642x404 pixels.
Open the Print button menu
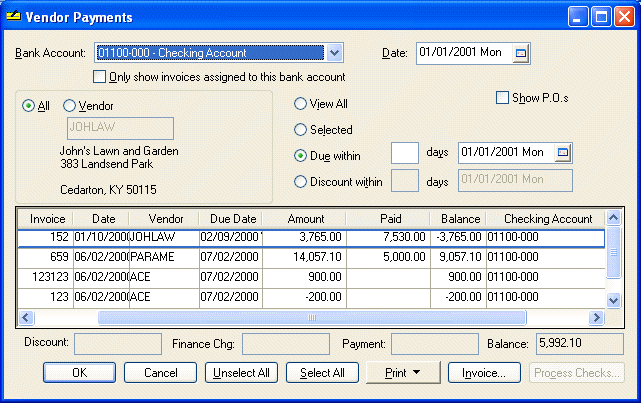click(403, 372)
